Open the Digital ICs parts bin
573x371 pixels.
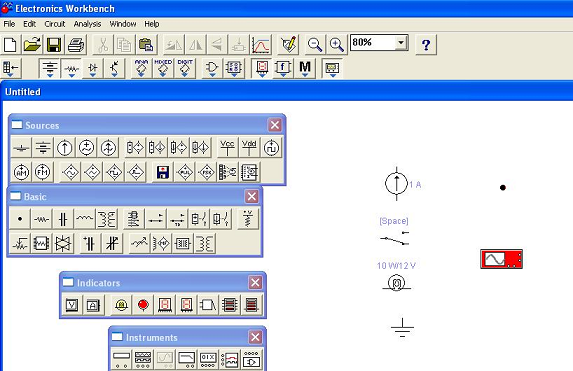tap(185, 68)
